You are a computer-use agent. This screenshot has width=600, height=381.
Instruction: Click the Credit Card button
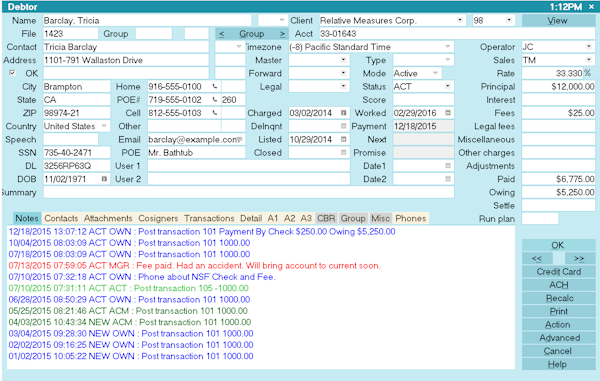pyautogui.click(x=558, y=272)
